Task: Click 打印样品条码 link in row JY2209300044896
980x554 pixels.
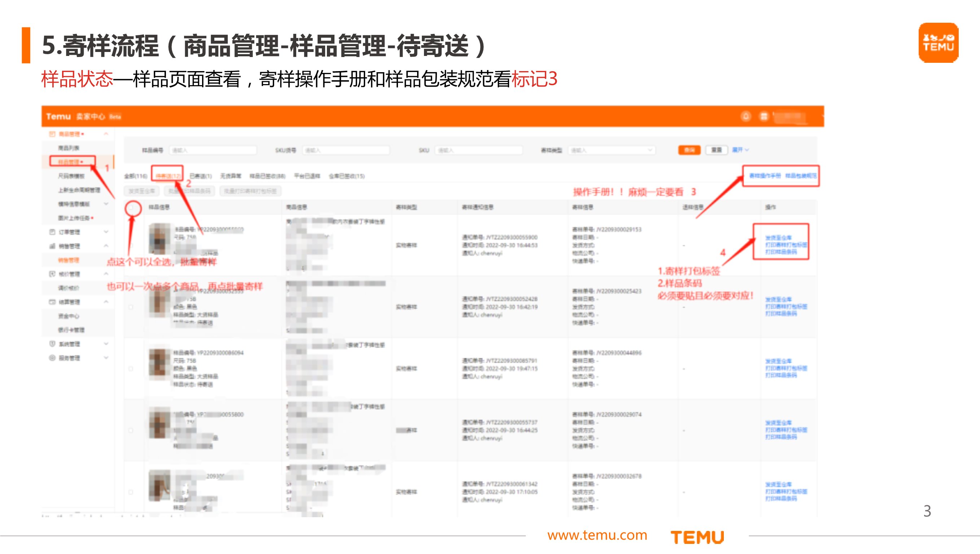Action: (x=781, y=375)
